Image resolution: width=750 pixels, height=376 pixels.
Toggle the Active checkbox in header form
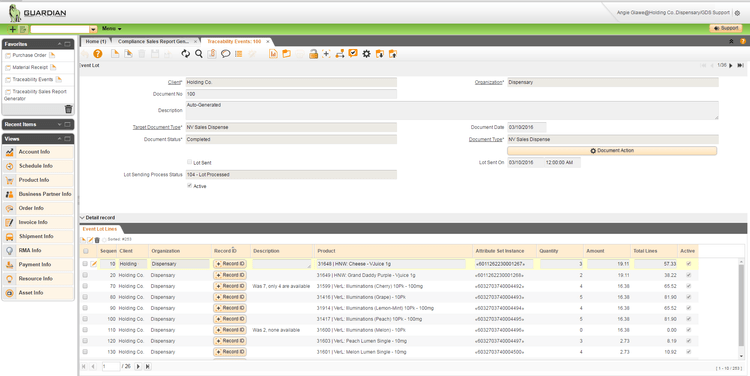190,186
